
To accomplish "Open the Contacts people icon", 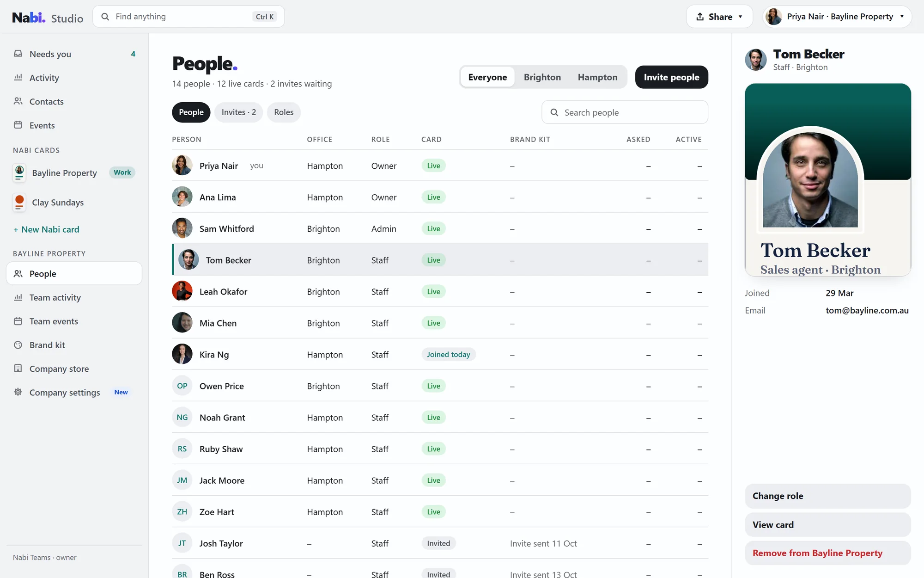I will pyautogui.click(x=18, y=101).
